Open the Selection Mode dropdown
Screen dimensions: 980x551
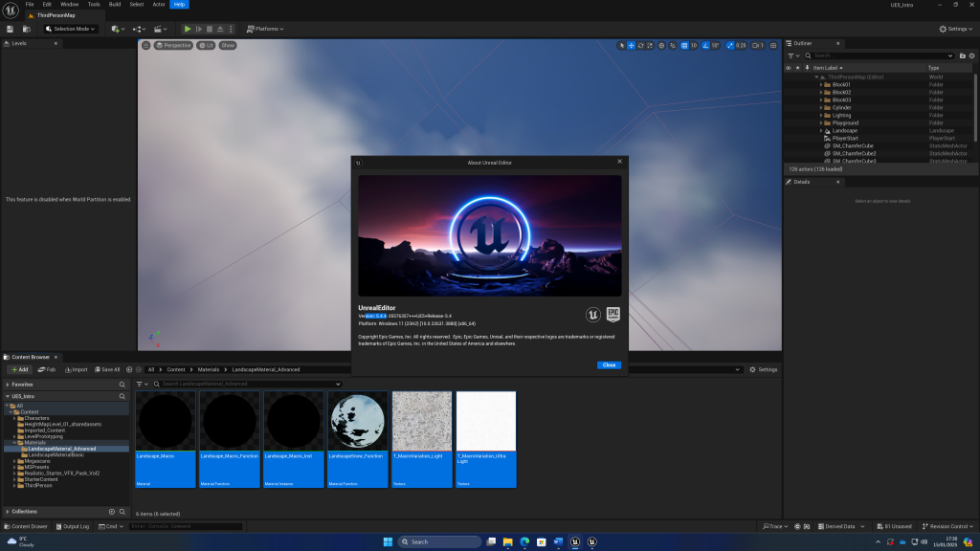(71, 29)
